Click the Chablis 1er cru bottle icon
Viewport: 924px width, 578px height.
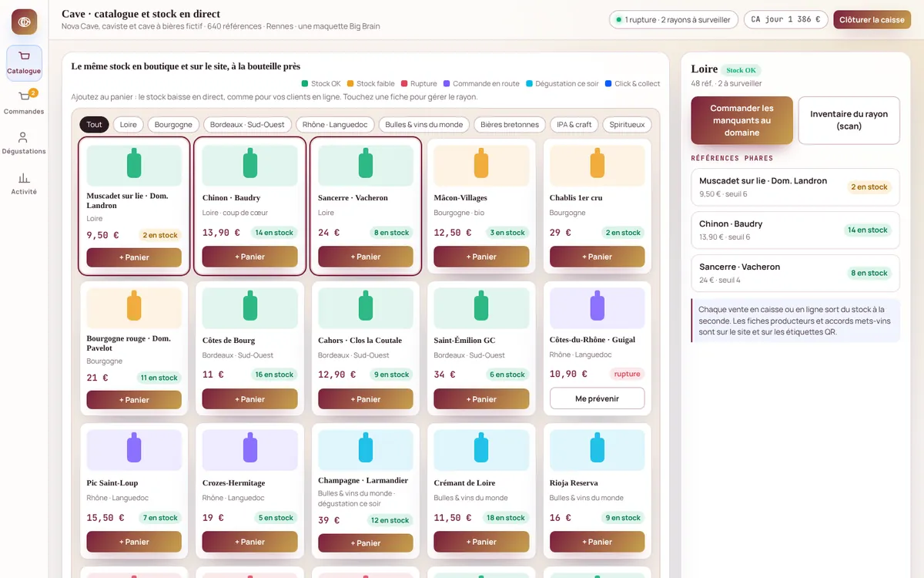click(x=598, y=163)
